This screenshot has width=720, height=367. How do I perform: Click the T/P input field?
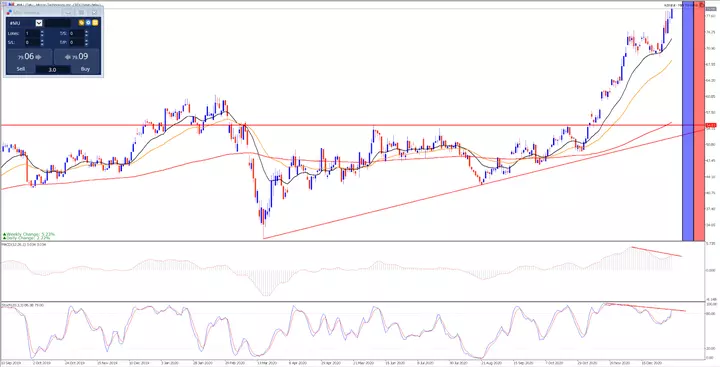pyautogui.click(x=77, y=42)
